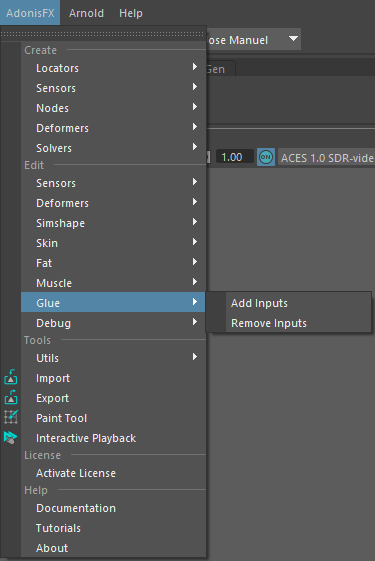Select the highlighted Glue menu entry
Screen dimensions: 375x561
pos(113,302)
